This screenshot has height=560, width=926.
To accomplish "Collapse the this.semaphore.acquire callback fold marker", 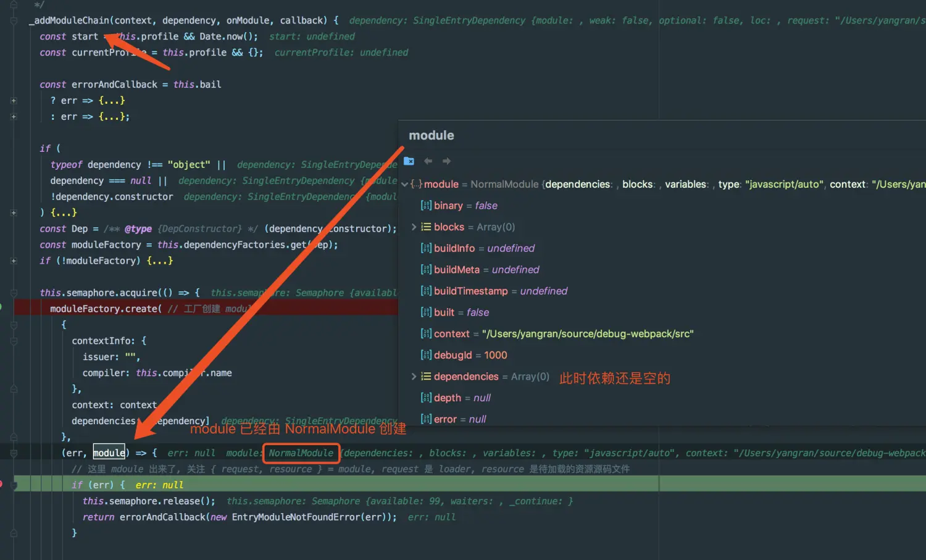I will click(x=14, y=293).
